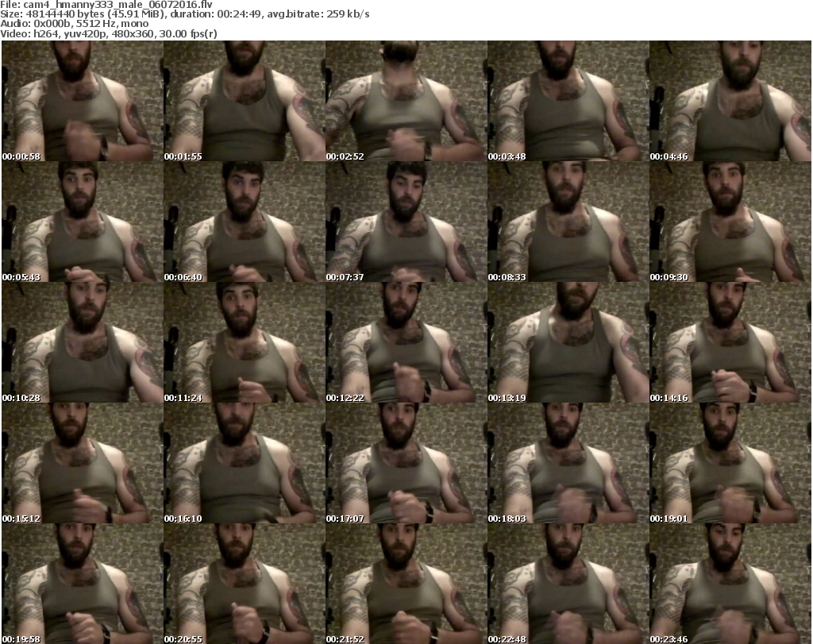Select thumbnail frame stamped 00:01:55
The image size is (813, 644).
point(245,101)
